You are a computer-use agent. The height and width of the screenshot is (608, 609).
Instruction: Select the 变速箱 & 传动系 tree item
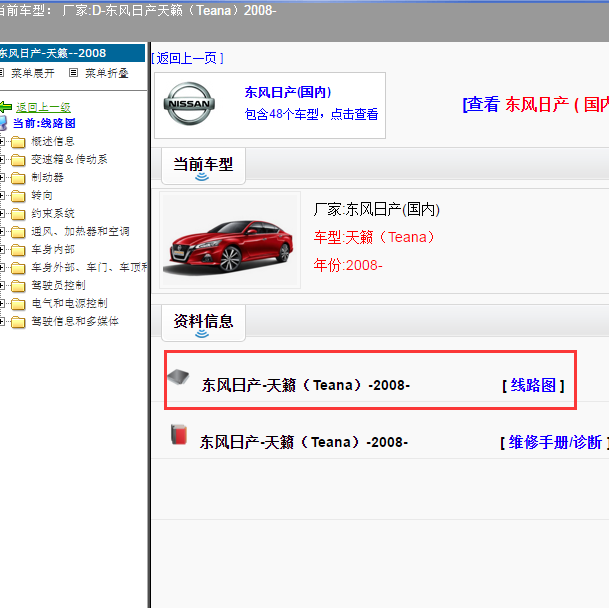(69, 159)
